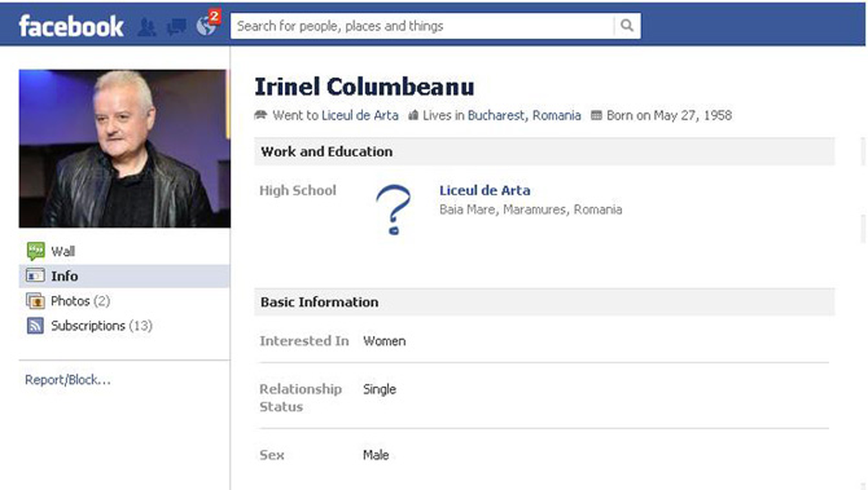
Task: Click the calendar icon beside Born on
Action: point(597,116)
